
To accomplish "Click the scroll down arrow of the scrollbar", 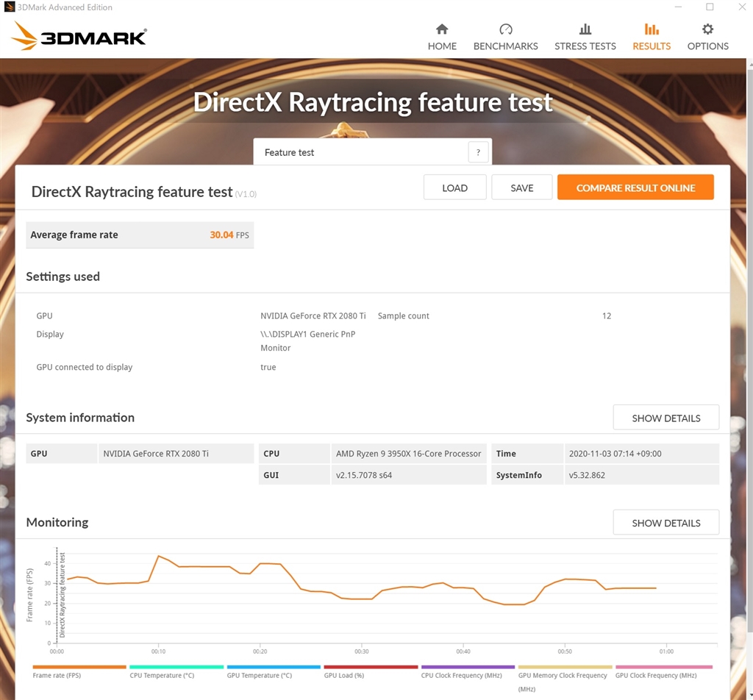I will (x=749, y=695).
